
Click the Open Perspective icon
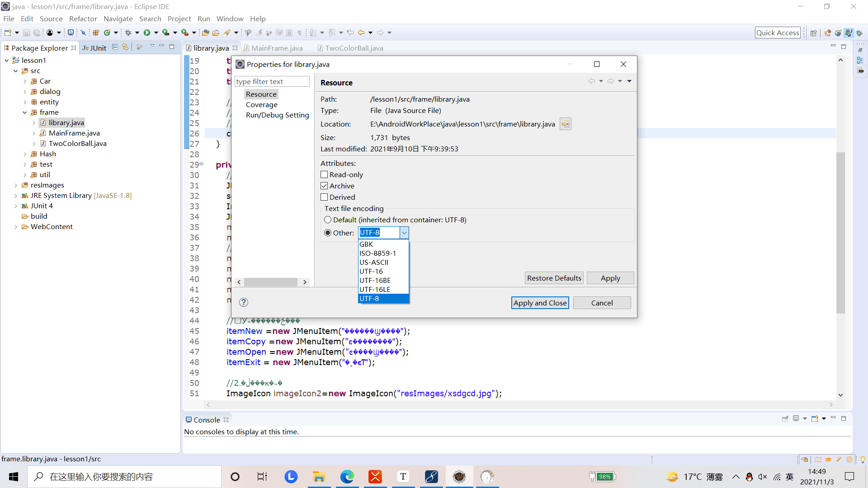(814, 33)
